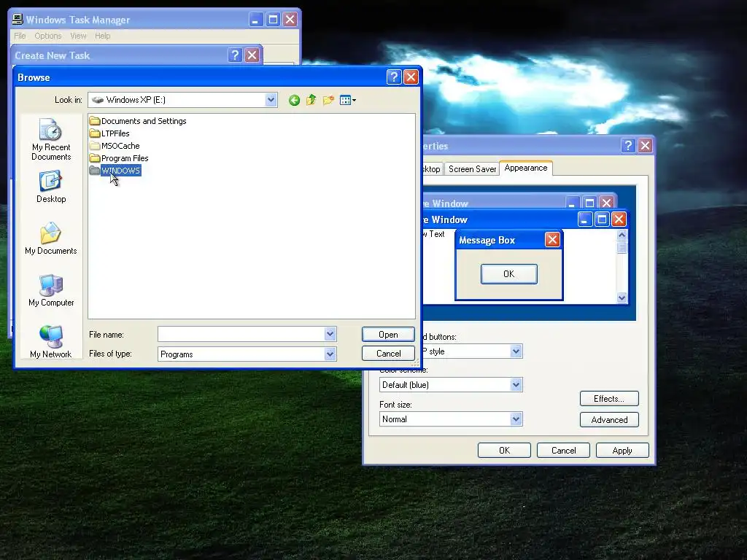Expand the Look in drive dropdown

point(271,100)
